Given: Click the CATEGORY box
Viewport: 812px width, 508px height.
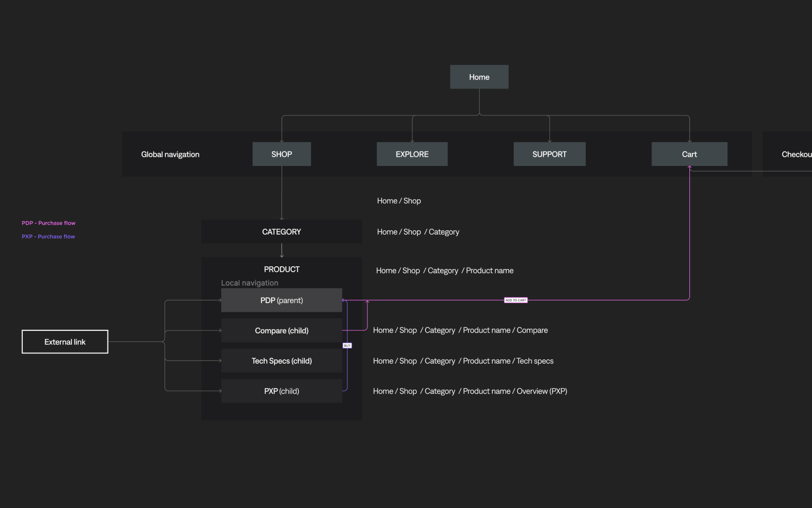Looking at the screenshot, I should [282, 232].
